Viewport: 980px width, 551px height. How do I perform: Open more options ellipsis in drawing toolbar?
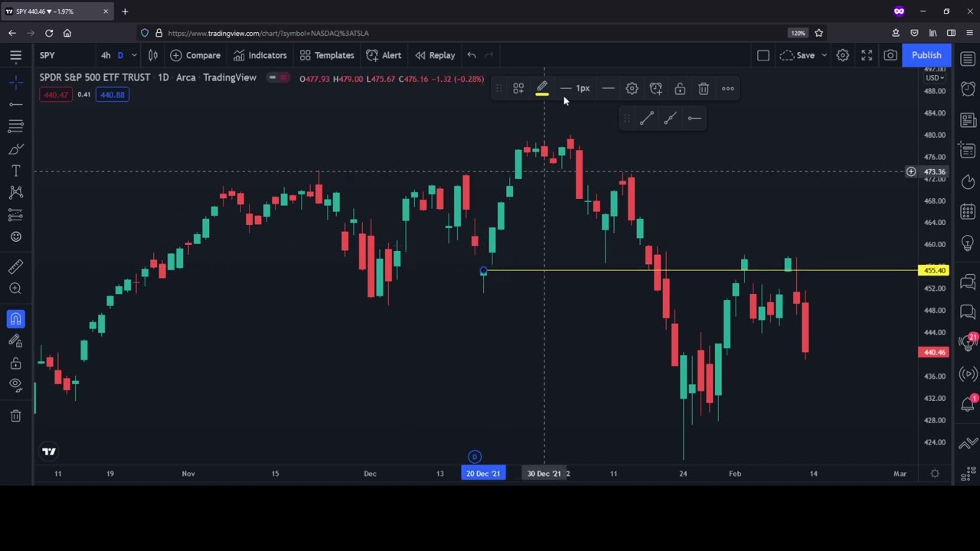point(727,89)
